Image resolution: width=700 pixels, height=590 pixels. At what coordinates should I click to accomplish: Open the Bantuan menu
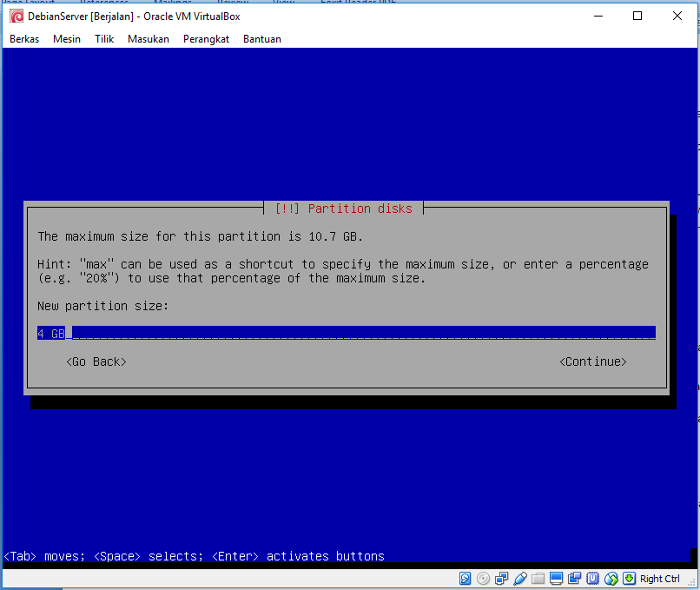pos(262,39)
